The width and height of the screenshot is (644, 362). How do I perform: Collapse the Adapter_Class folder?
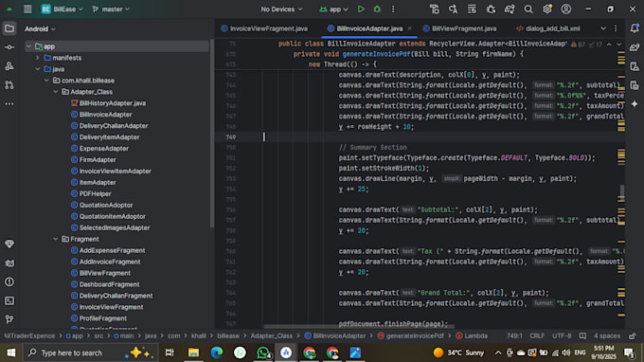pos(56,92)
